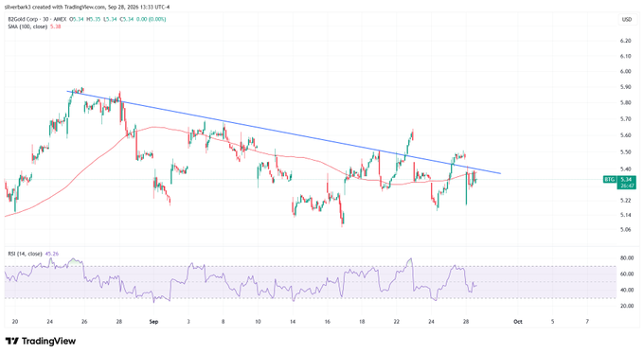The width and height of the screenshot is (644, 354).
Task: Click the 6.10 price axis label
Action: 625,56
